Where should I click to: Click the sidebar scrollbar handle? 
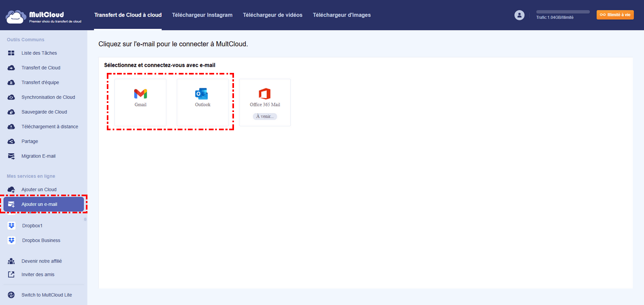(85, 219)
